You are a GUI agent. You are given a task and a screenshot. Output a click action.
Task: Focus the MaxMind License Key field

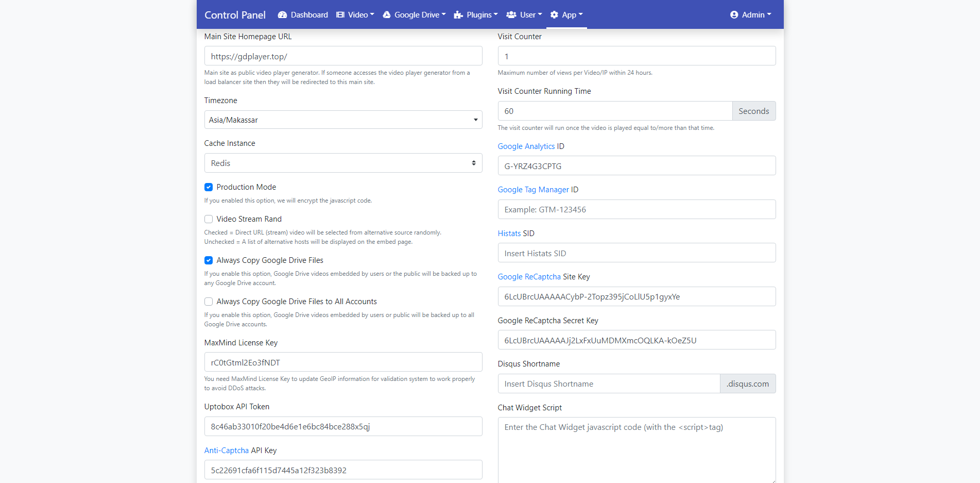pos(343,362)
